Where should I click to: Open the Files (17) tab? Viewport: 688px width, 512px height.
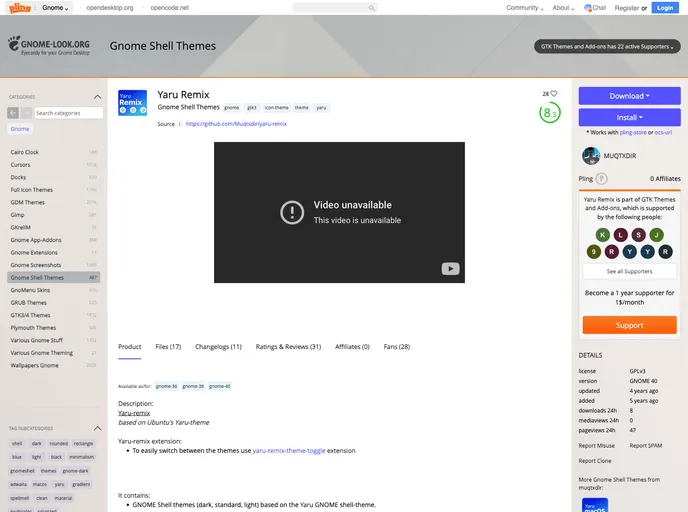point(168,347)
